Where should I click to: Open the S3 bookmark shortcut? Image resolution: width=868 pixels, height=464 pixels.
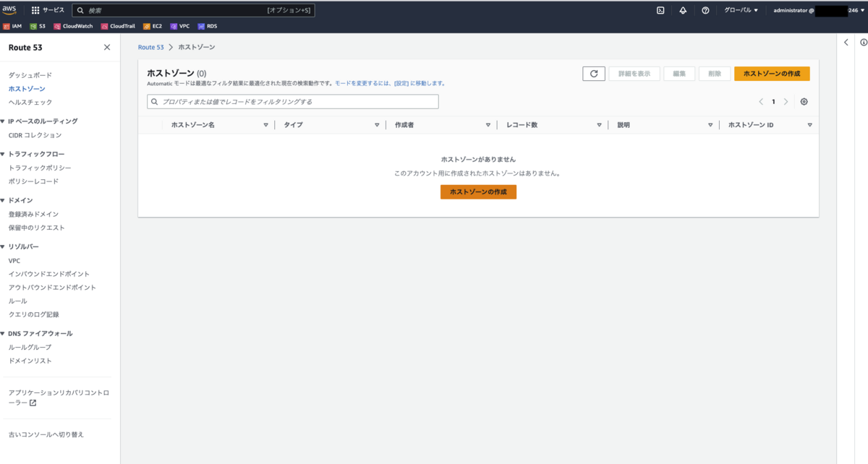coord(38,26)
